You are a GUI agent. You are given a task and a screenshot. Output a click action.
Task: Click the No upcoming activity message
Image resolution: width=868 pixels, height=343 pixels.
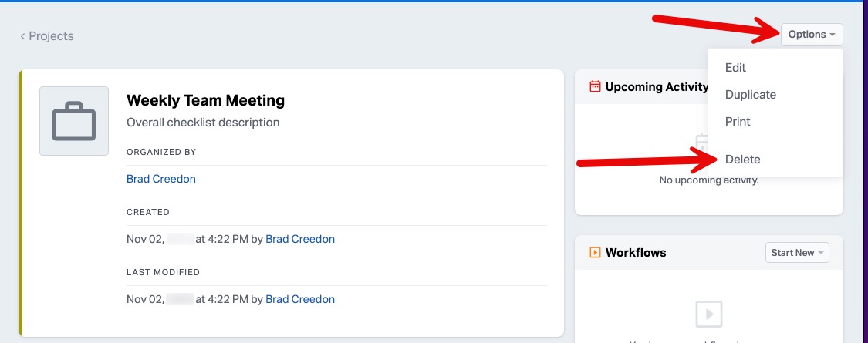tap(708, 180)
